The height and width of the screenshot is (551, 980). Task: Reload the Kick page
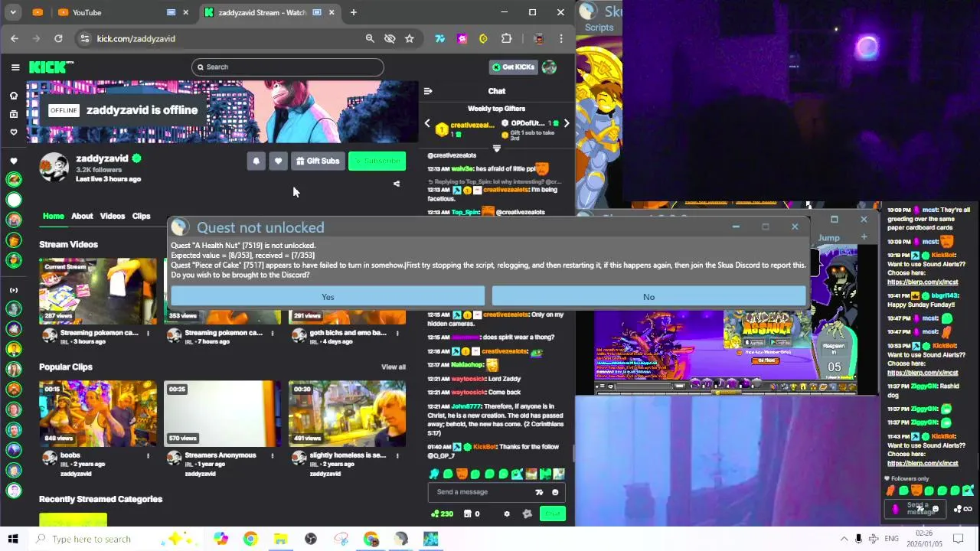pos(58,38)
